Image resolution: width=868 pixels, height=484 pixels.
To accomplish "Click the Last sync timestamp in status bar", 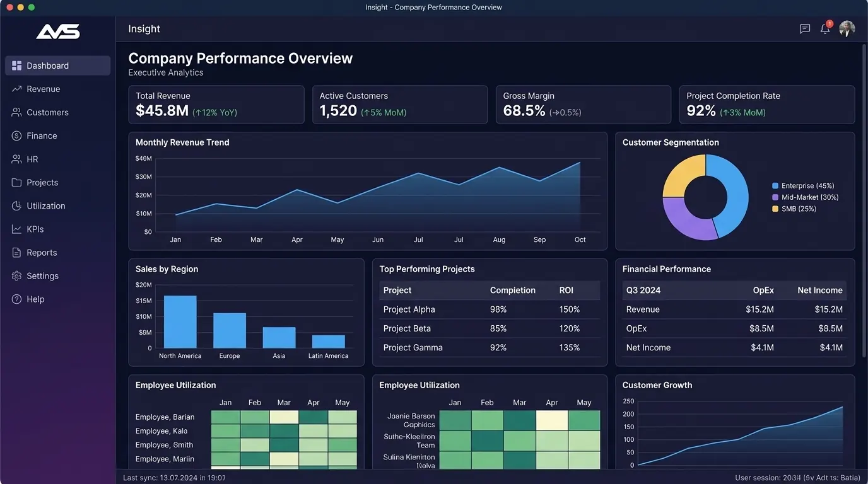I will (174, 478).
